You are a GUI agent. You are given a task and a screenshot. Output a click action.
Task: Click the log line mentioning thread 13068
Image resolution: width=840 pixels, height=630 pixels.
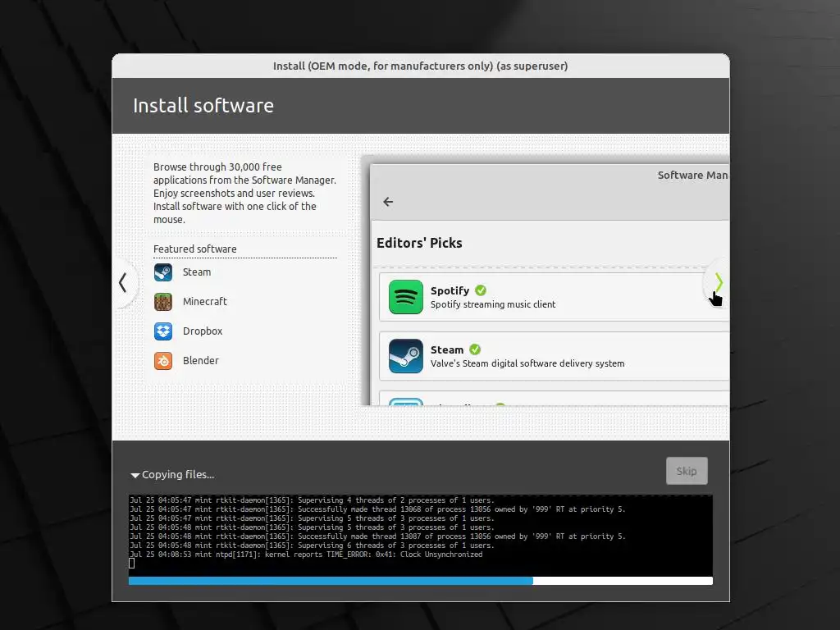click(377, 509)
